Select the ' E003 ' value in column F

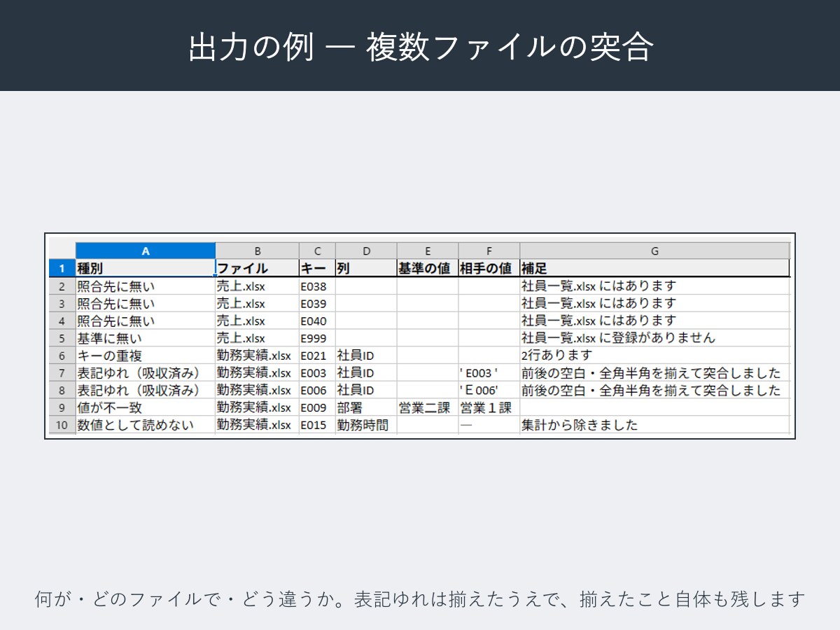pos(489,373)
